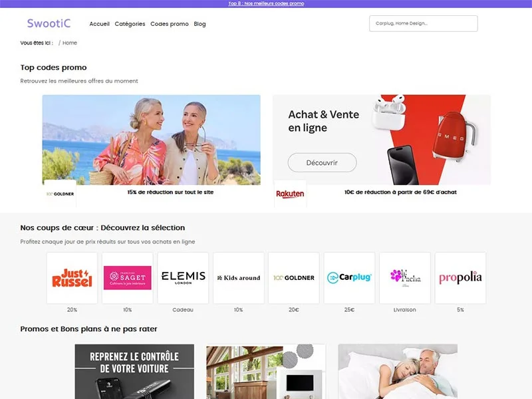Viewport: 532px width, 399px height.
Task: Open the Goldner two women banner image
Action: (152, 140)
